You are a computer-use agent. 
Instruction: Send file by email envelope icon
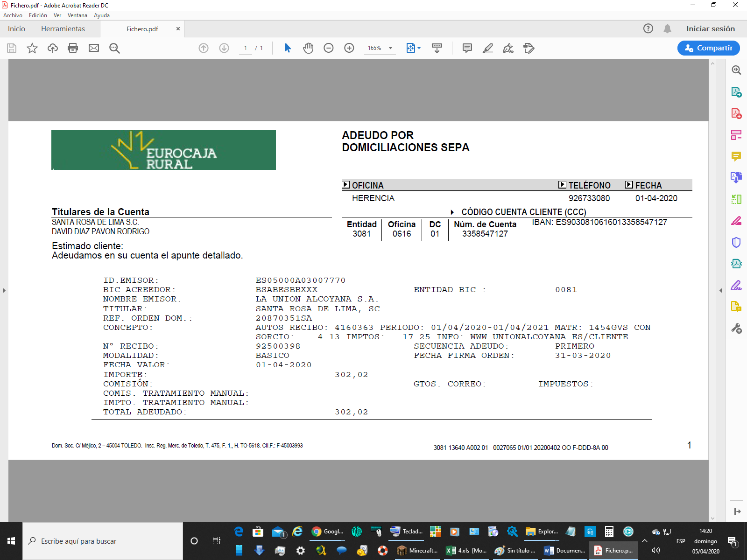[x=94, y=48]
